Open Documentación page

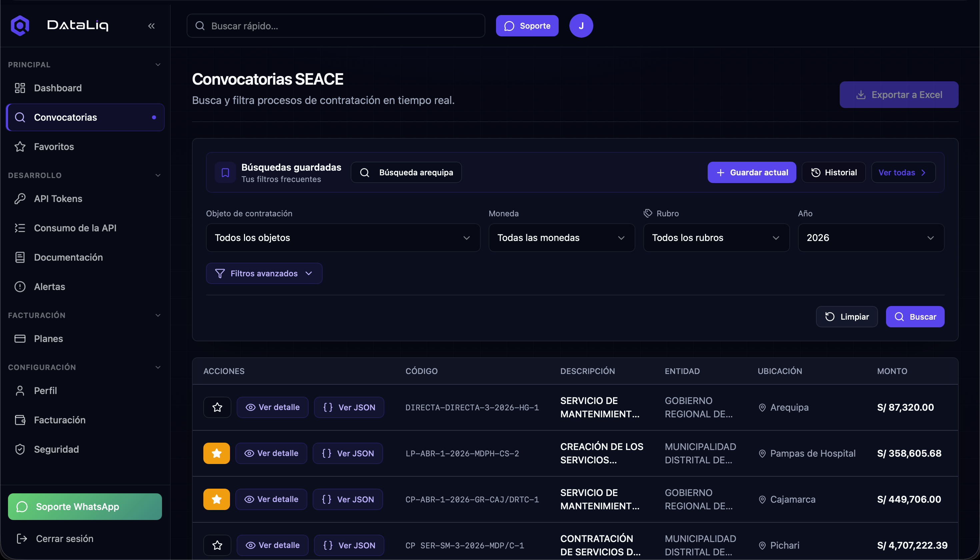[85, 257]
